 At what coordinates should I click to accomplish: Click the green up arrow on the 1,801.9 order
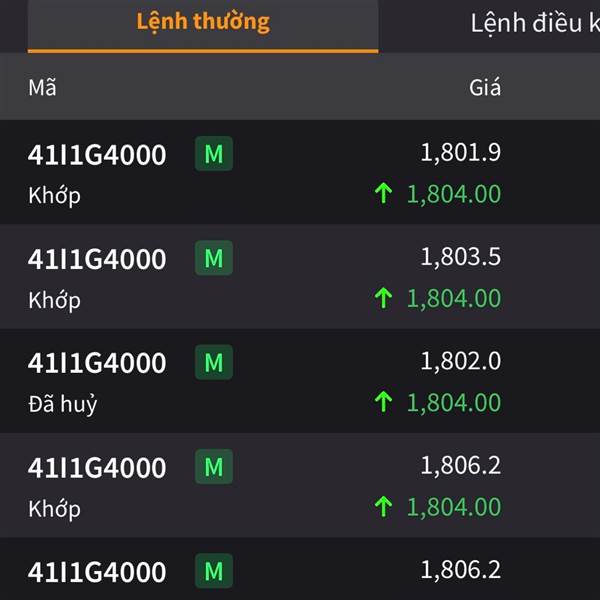(383, 194)
